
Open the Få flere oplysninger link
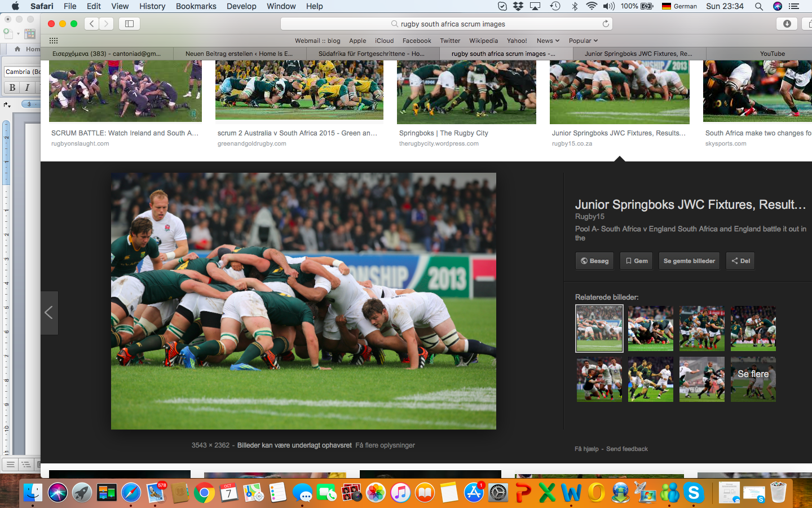click(x=385, y=445)
